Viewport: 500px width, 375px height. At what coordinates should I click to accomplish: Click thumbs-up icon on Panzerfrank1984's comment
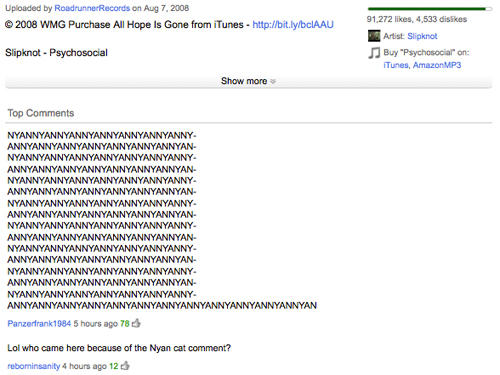click(136, 323)
